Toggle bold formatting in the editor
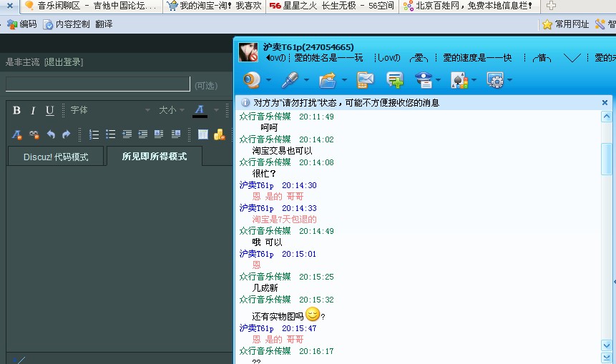Image resolution: width=616 pixels, height=364 pixels. click(16, 110)
